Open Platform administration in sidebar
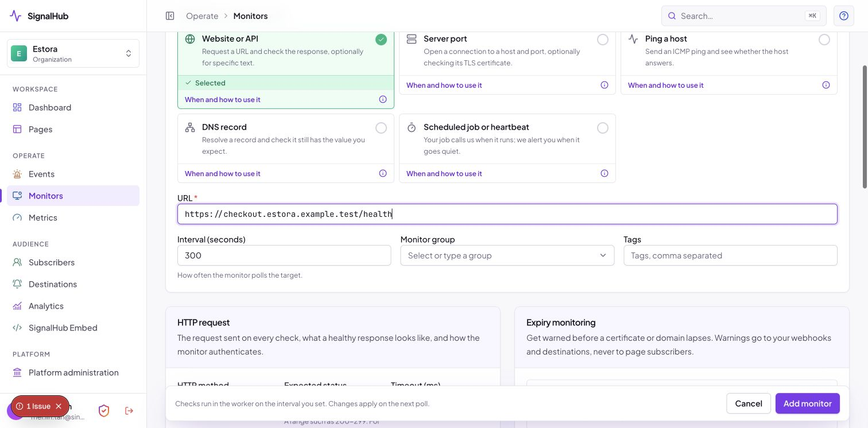 [x=73, y=372]
